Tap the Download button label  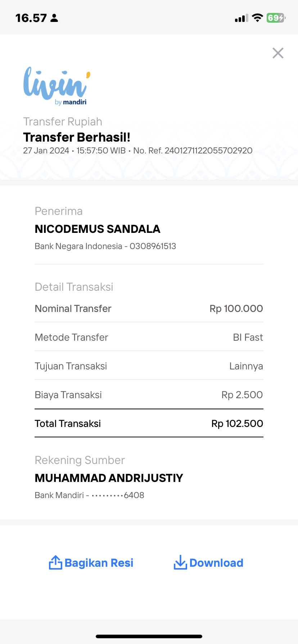(x=216, y=563)
